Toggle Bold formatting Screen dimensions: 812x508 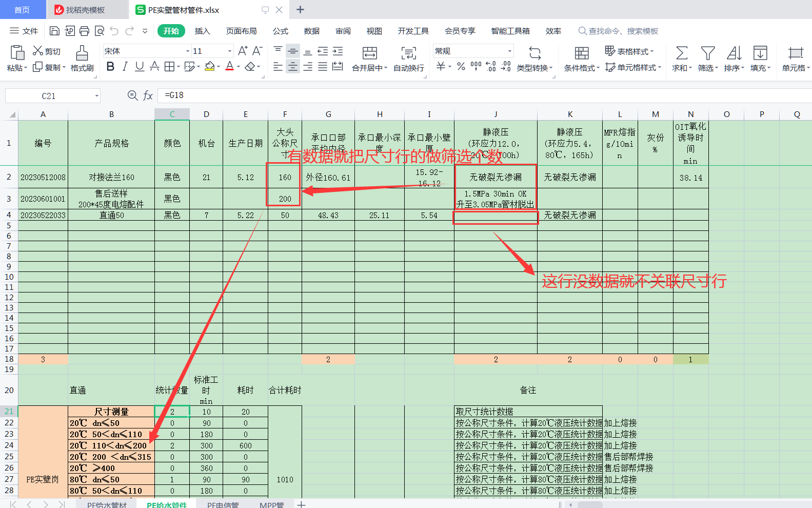[110, 67]
